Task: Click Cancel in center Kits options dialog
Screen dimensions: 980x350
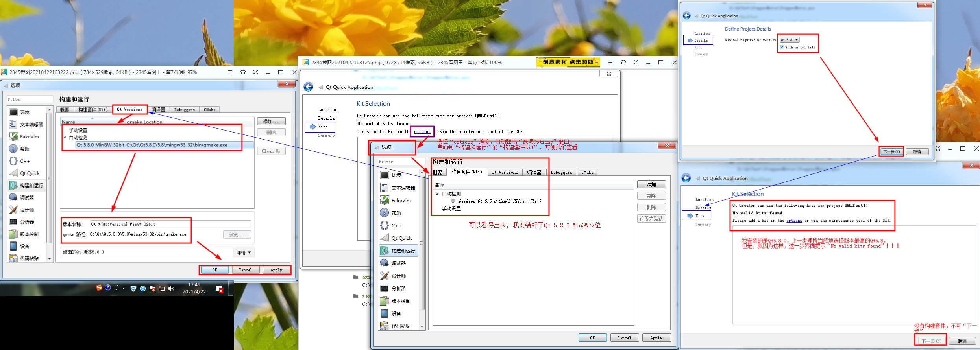Action: (x=624, y=338)
